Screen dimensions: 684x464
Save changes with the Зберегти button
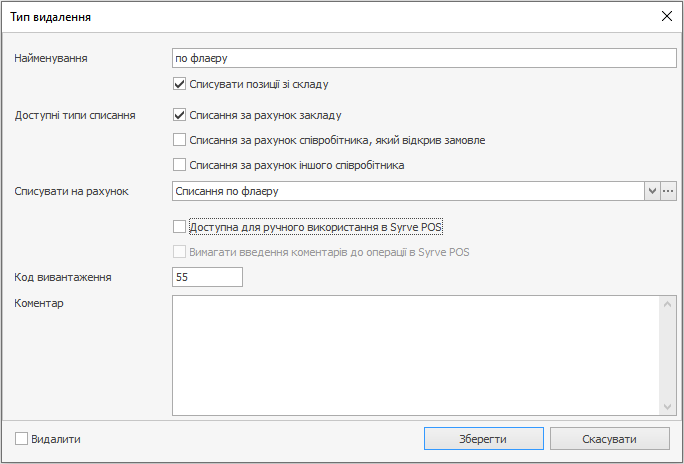point(483,439)
